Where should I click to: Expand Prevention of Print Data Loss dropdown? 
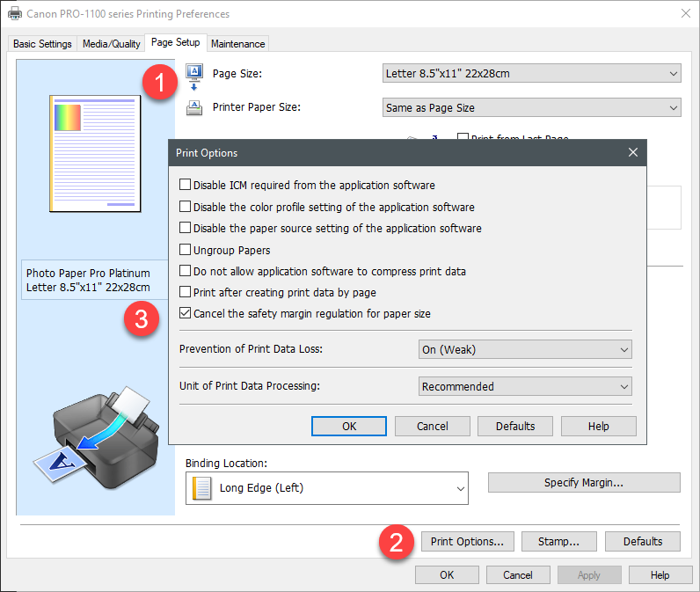click(x=525, y=349)
